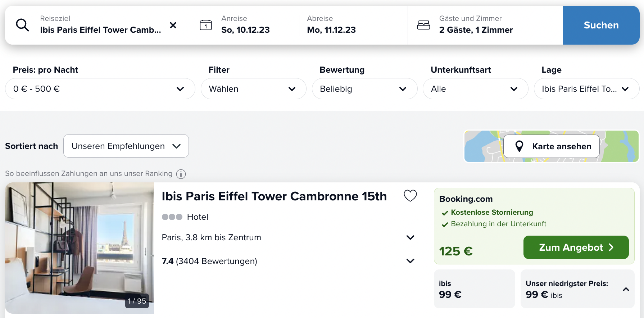
Task: Save hotel with the heart icon
Action: point(410,196)
